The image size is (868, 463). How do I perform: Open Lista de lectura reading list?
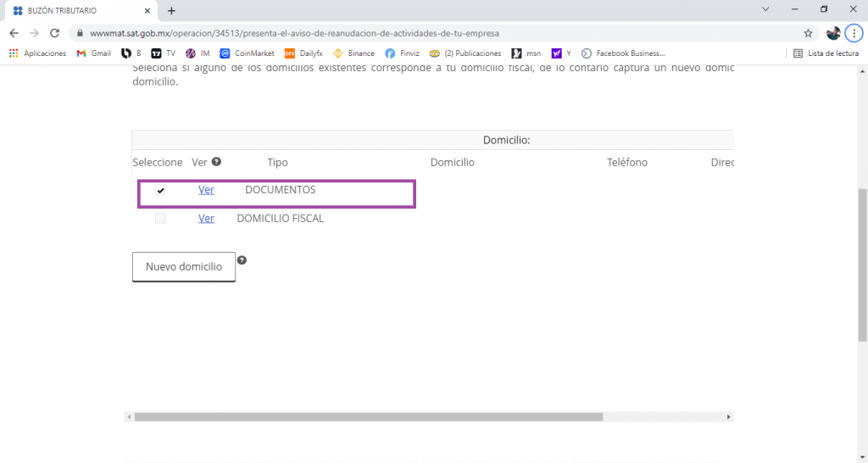pos(826,53)
